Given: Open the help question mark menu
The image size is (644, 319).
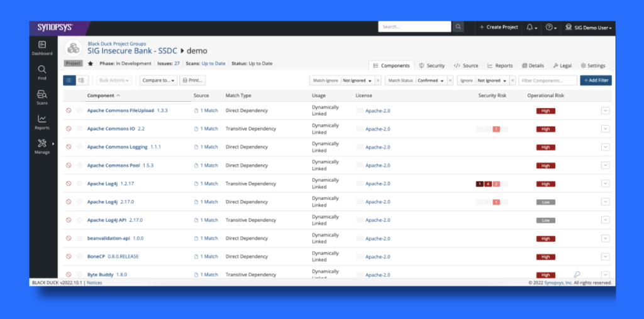Looking at the screenshot, I should (x=551, y=27).
